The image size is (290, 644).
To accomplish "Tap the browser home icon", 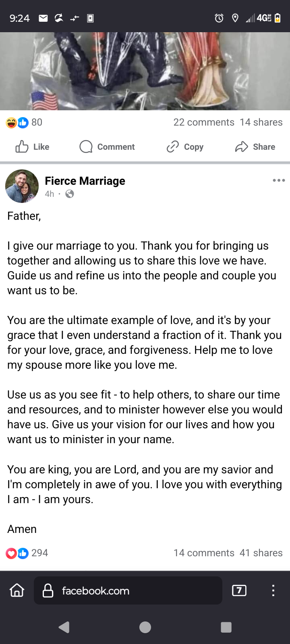I will point(17,590).
